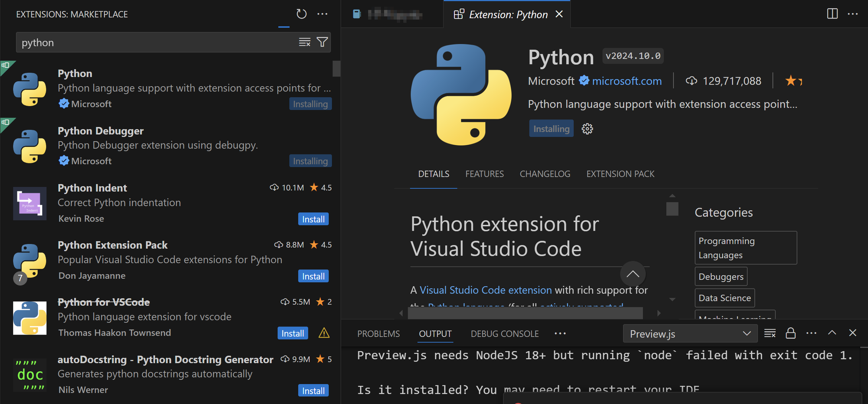Install autoDocstring extension

click(313, 391)
